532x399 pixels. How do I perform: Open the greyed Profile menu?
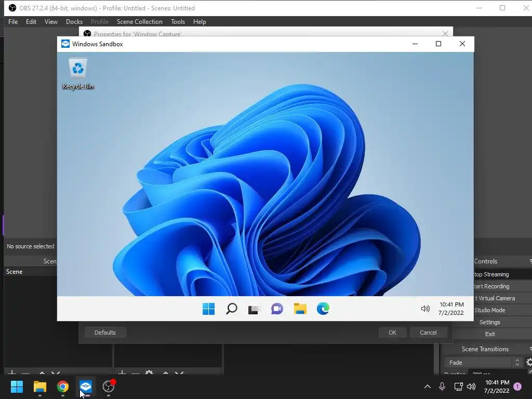[x=100, y=22]
